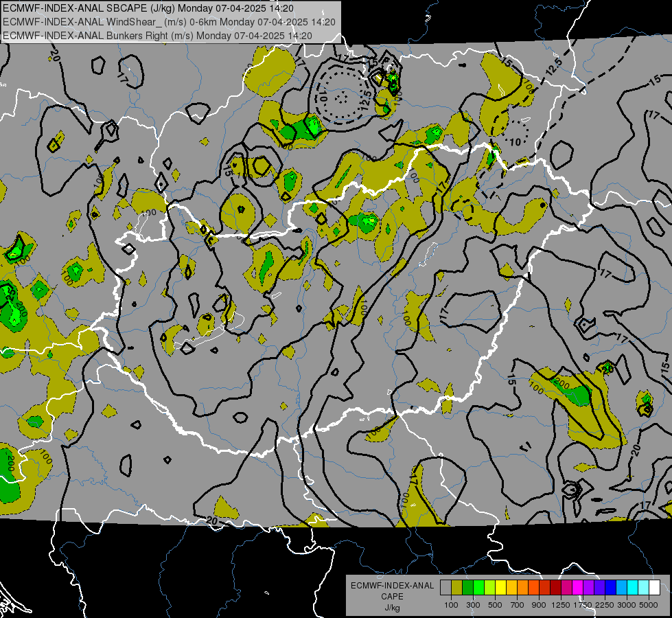Pick the gray swatch in CAPE legend

click(x=445, y=588)
